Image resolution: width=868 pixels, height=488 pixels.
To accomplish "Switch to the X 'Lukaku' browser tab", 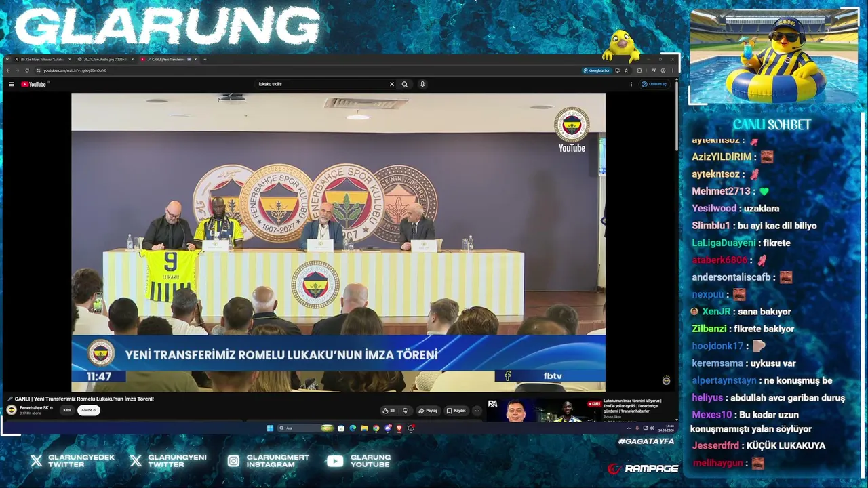I will pos(42,59).
